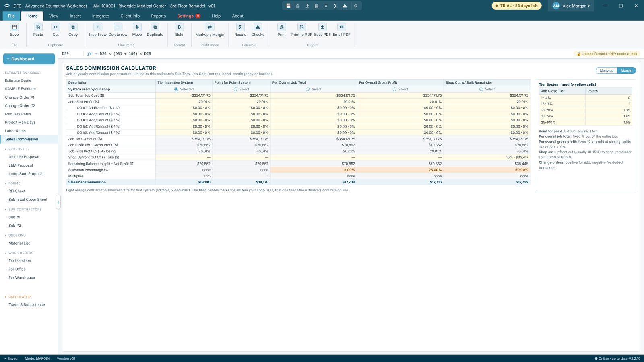Insert a row with Insert row icon

pyautogui.click(x=98, y=27)
